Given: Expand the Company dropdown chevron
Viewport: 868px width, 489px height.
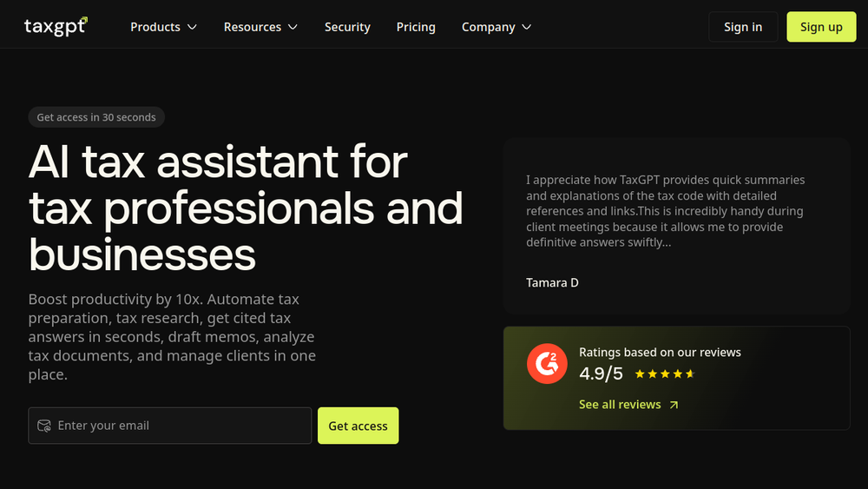Looking at the screenshot, I should click(527, 27).
